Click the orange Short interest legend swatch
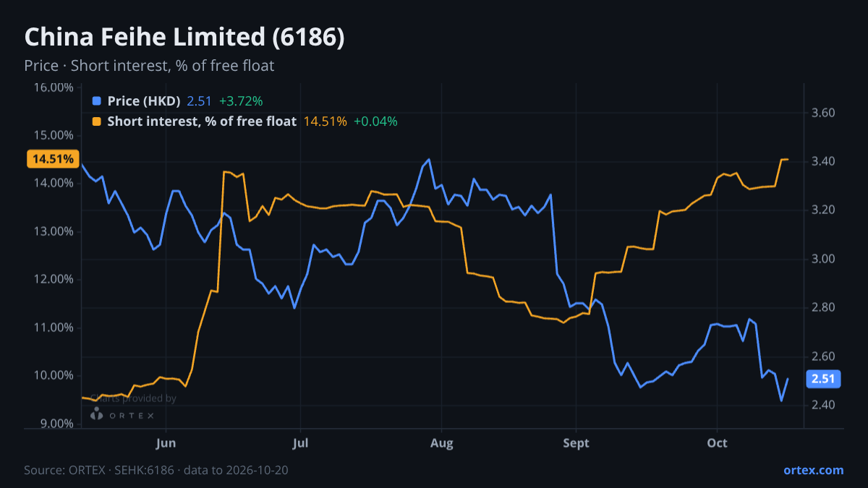Image resolution: width=868 pixels, height=488 pixels. click(x=97, y=121)
